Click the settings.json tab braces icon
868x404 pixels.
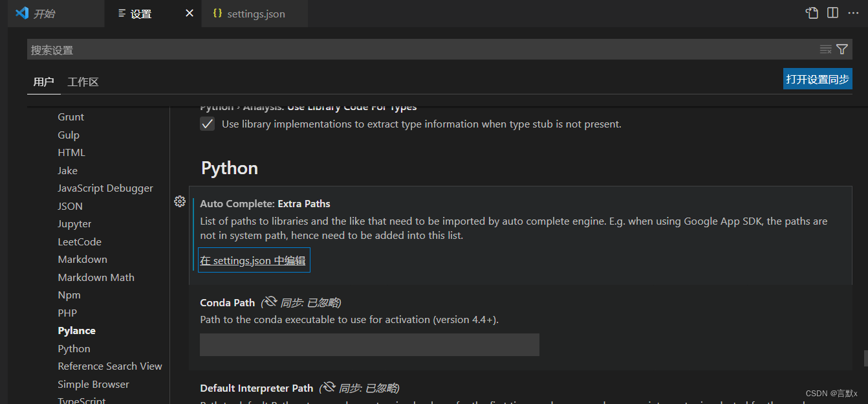point(217,14)
